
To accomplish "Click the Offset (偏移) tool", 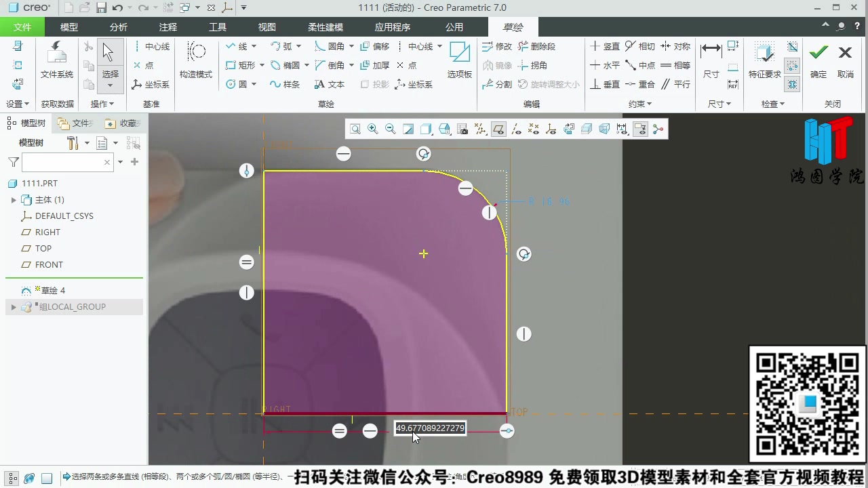I will click(375, 47).
